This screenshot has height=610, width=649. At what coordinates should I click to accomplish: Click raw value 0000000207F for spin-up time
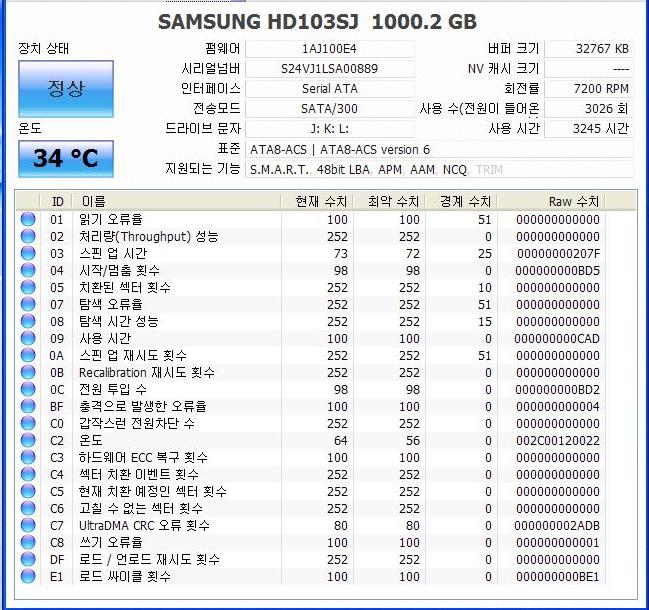[x=558, y=253]
